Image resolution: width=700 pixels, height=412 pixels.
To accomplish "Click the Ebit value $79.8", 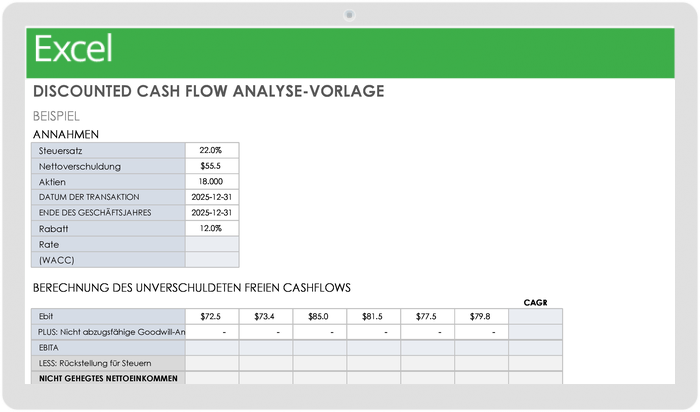I will tap(482, 316).
